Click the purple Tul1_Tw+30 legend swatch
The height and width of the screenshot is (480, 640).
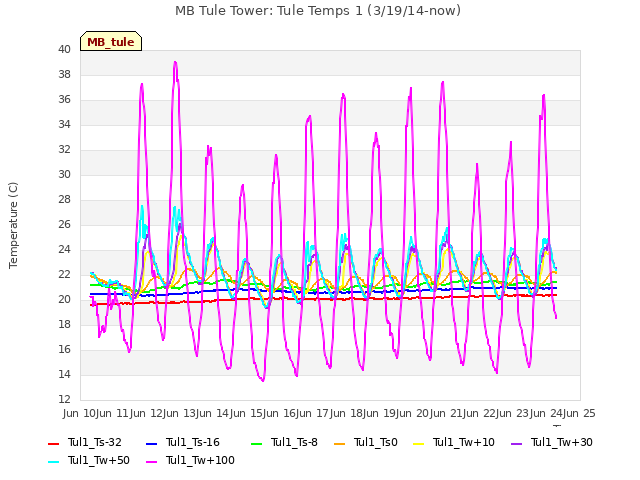click(x=516, y=443)
